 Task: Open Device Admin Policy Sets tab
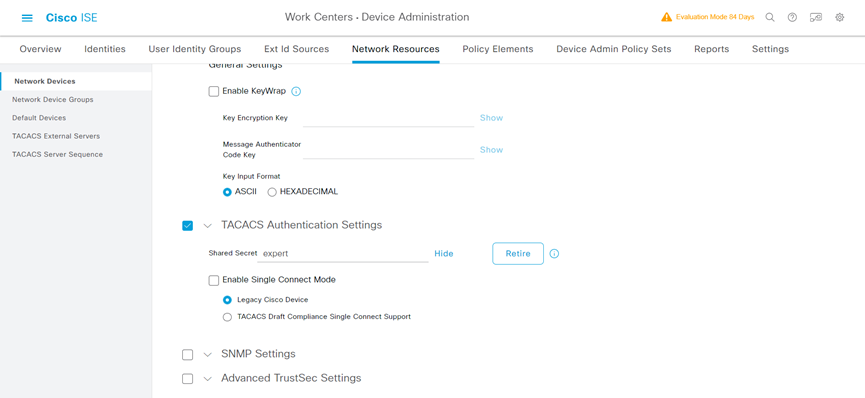(613, 49)
